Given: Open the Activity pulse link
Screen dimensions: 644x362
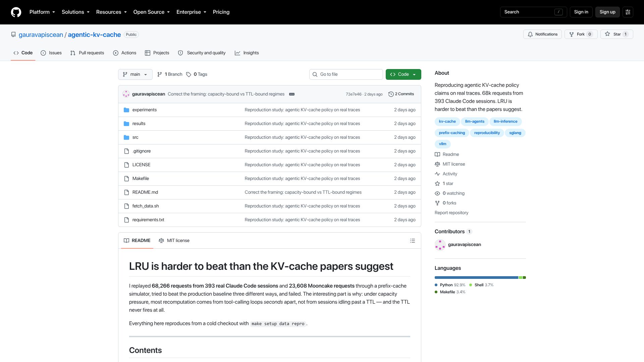Looking at the screenshot, I should click(x=446, y=174).
